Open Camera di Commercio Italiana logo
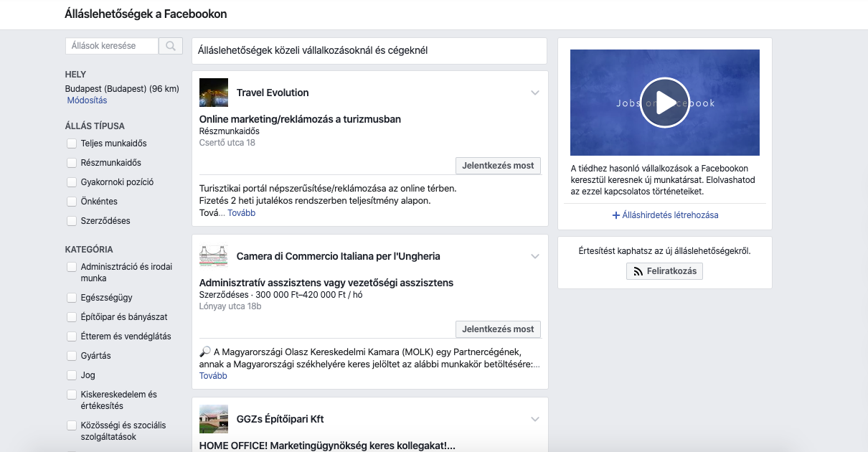868x452 pixels. pyautogui.click(x=214, y=256)
